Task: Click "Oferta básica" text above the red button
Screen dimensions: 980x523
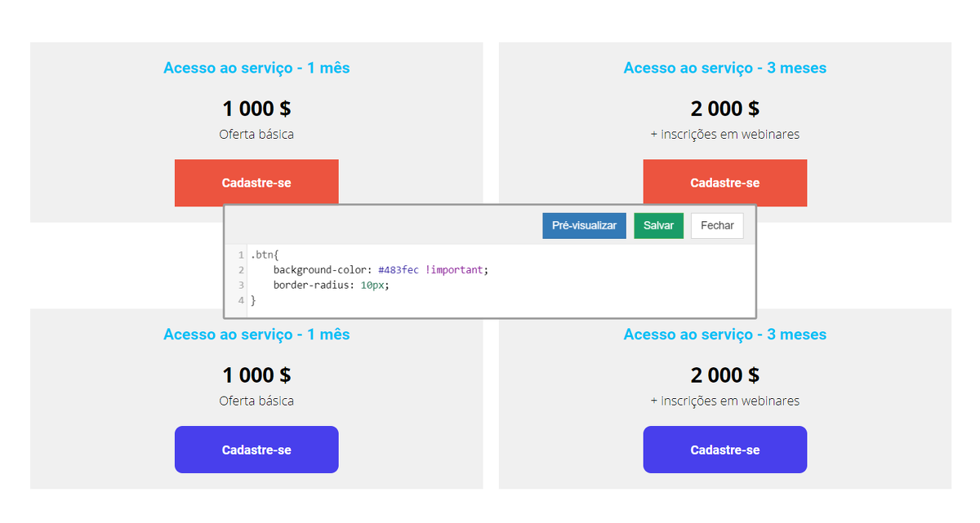Action: 256,135
